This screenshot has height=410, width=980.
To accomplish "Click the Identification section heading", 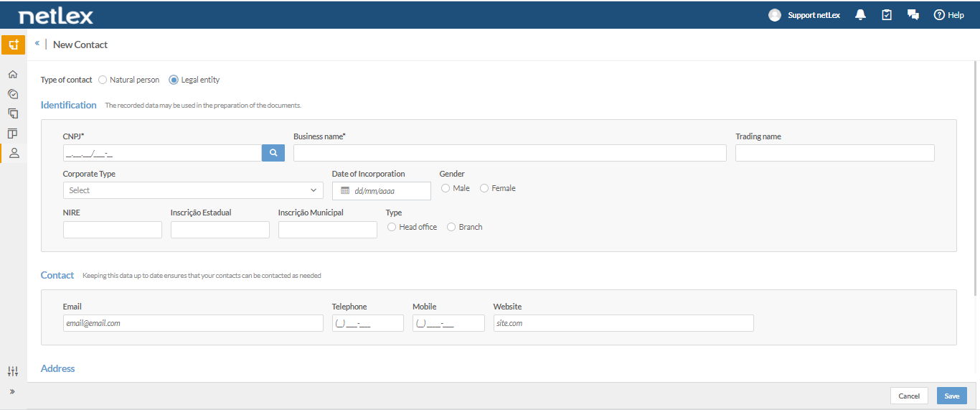I will tap(69, 105).
